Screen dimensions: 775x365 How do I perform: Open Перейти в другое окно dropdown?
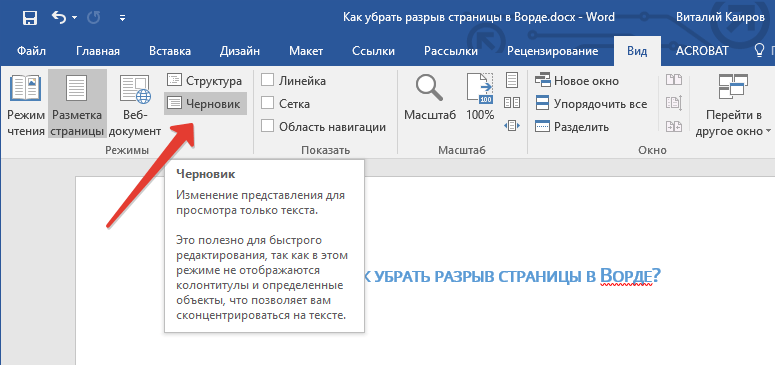pos(733,105)
